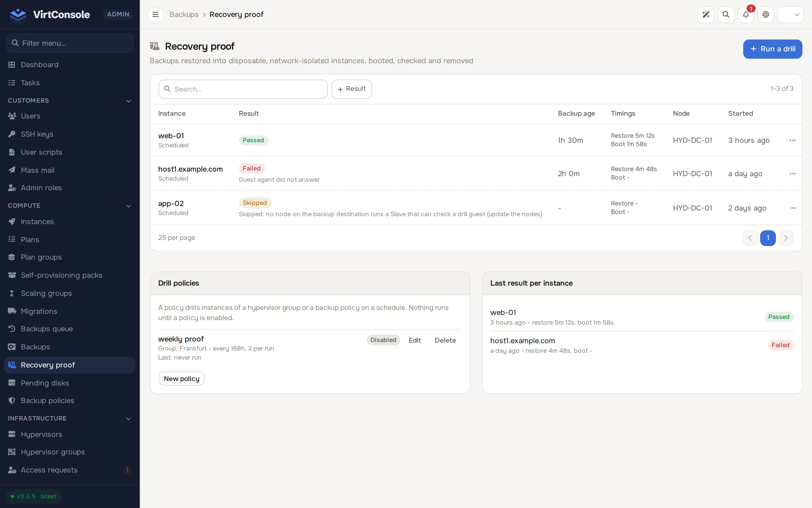
Task: Open the web-01 instance in the table
Action: 171,136
